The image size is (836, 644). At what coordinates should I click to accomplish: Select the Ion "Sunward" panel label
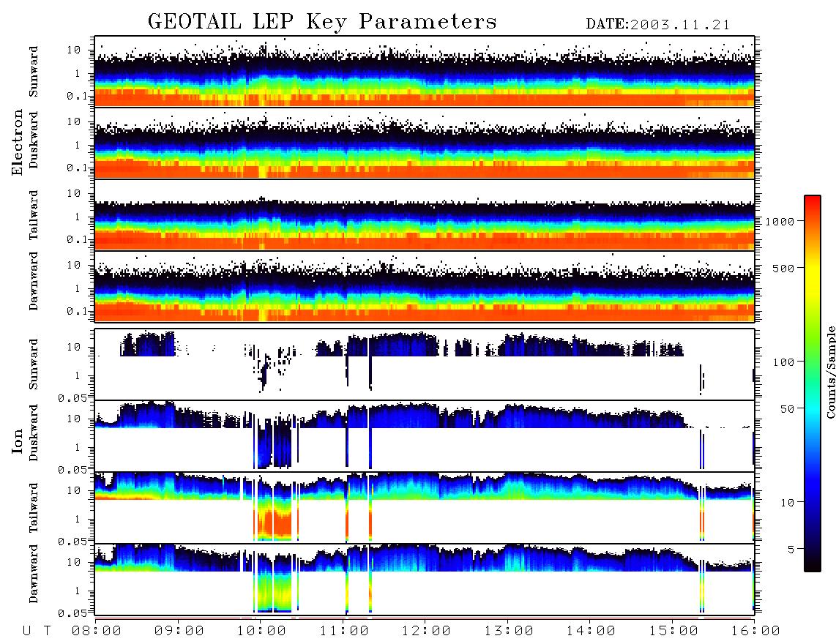[x=34, y=364]
